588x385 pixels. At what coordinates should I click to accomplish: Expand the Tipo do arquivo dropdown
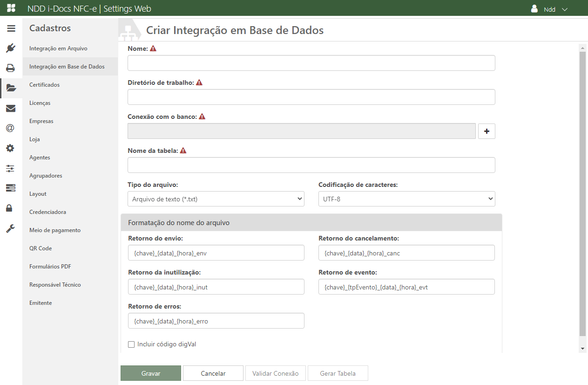coord(216,199)
